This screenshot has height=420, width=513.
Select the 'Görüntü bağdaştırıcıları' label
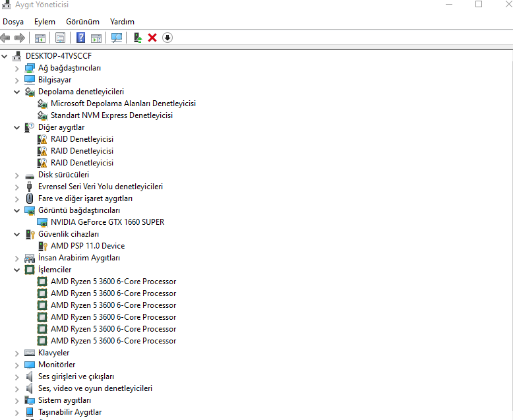tap(79, 210)
